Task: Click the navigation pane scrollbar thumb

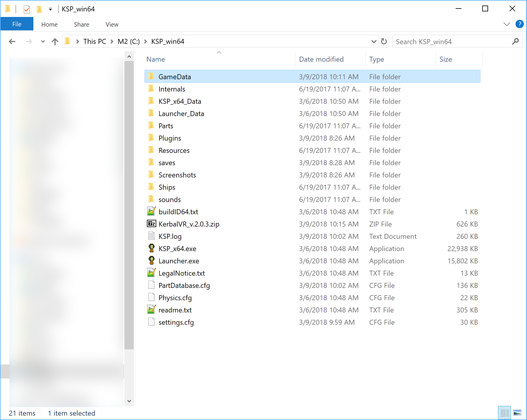Action: (129, 205)
